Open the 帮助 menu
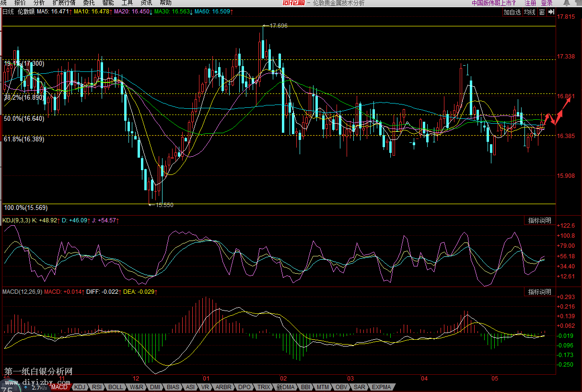 (165, 3)
